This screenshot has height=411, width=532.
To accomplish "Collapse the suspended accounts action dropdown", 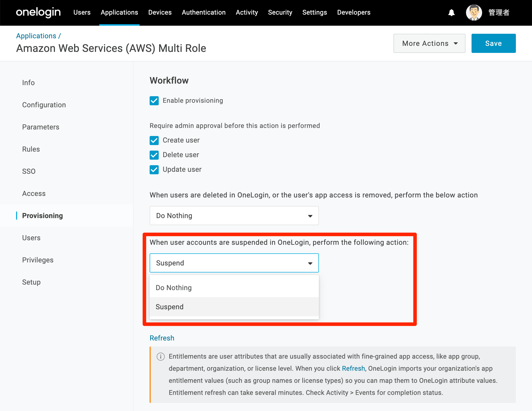I will (234, 263).
